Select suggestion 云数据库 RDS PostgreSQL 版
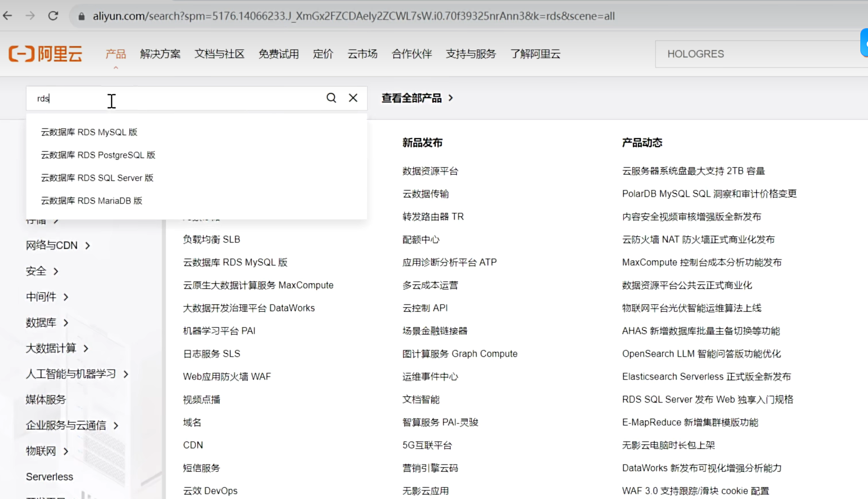Screen dimensions: 868x499 [98, 155]
